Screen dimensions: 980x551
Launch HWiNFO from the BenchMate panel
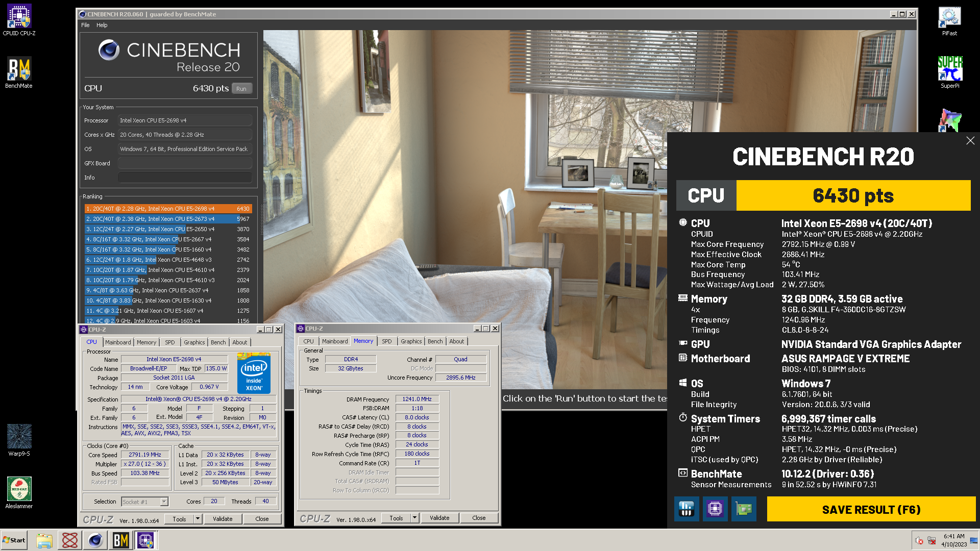(x=687, y=509)
